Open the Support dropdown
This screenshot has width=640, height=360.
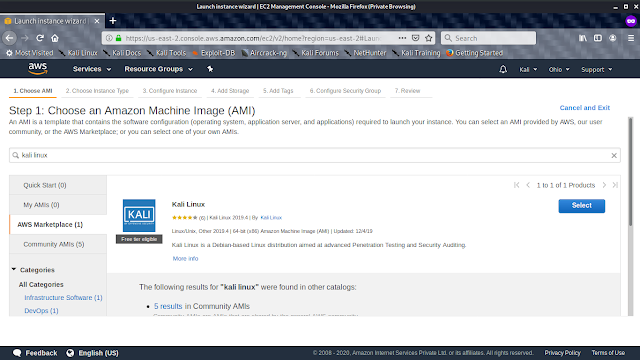point(597,69)
